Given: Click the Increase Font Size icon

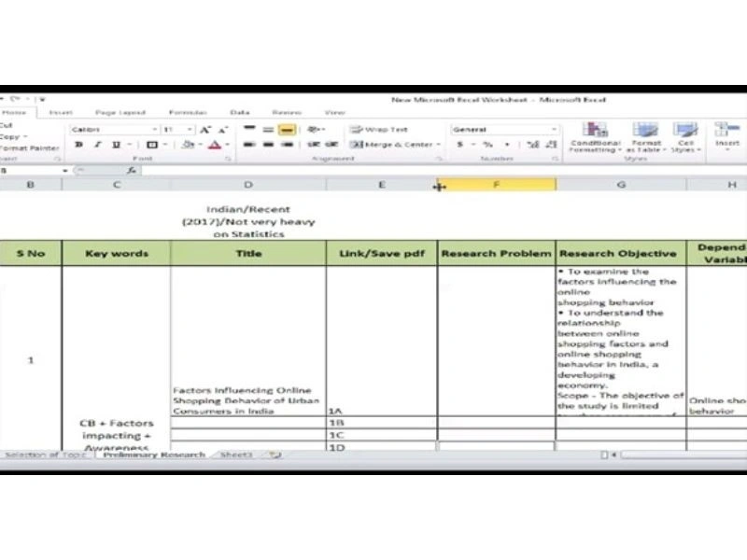Looking at the screenshot, I should pos(204,130).
